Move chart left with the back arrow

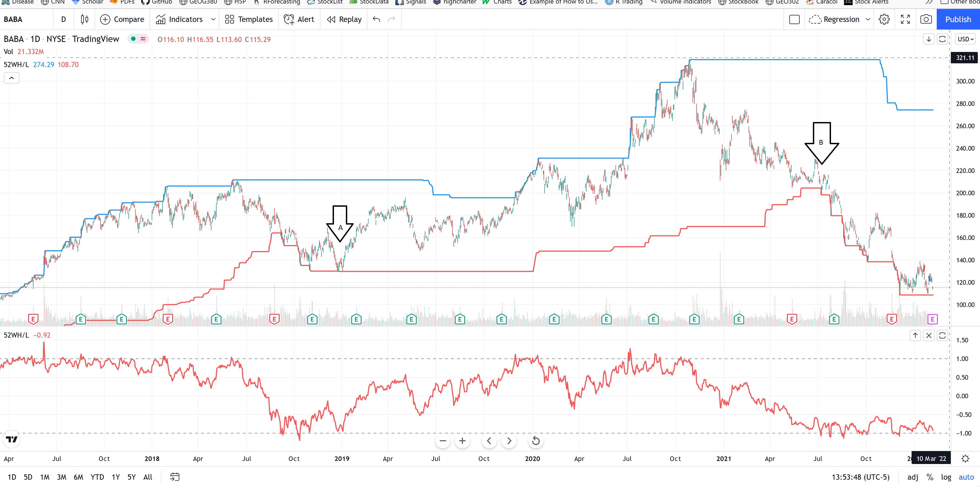coord(489,441)
